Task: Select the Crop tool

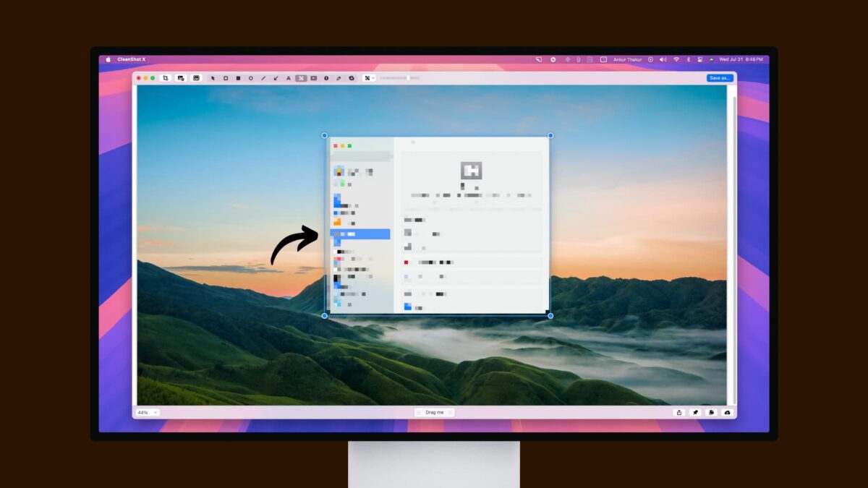Action: (x=166, y=78)
